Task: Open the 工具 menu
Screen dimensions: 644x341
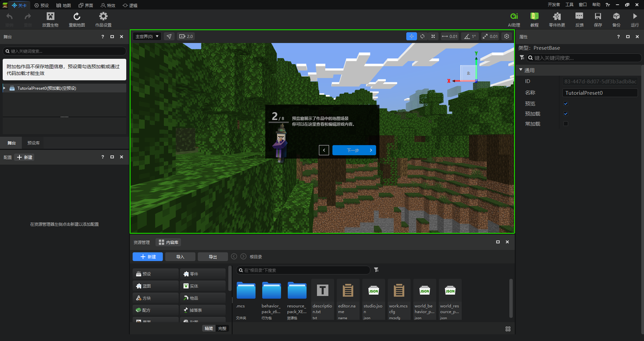Action: point(569,4)
